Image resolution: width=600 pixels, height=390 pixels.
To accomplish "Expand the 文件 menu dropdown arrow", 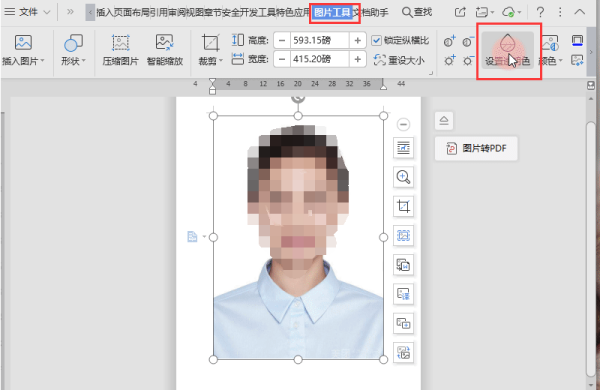I will tap(47, 12).
